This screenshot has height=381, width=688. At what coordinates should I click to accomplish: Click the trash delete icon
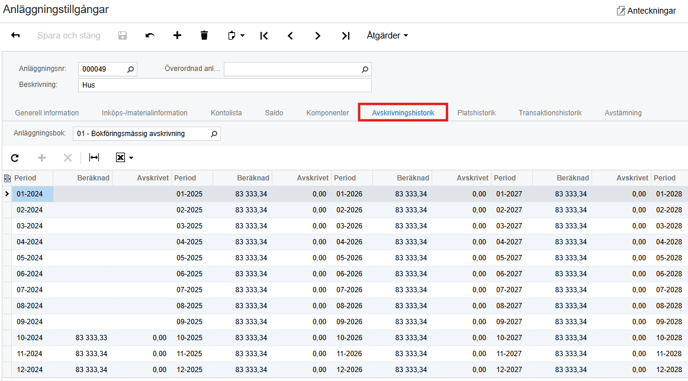point(204,36)
